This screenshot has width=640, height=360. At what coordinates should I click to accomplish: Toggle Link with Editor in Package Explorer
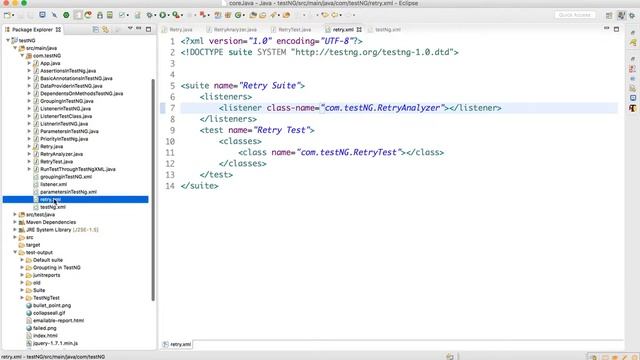click(x=106, y=29)
